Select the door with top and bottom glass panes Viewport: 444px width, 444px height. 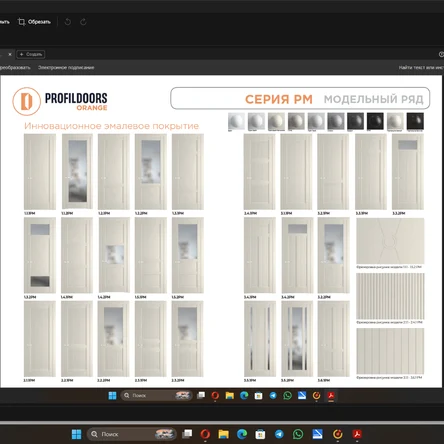click(40, 255)
